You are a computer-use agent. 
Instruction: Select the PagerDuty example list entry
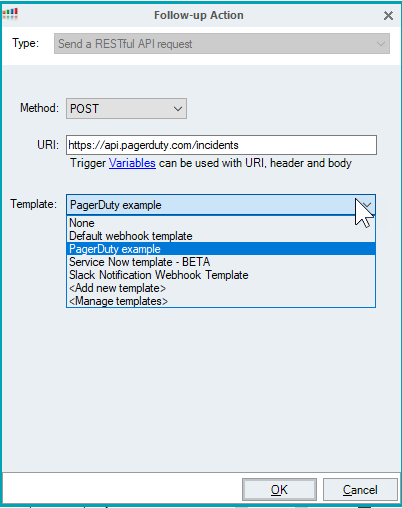point(221,249)
